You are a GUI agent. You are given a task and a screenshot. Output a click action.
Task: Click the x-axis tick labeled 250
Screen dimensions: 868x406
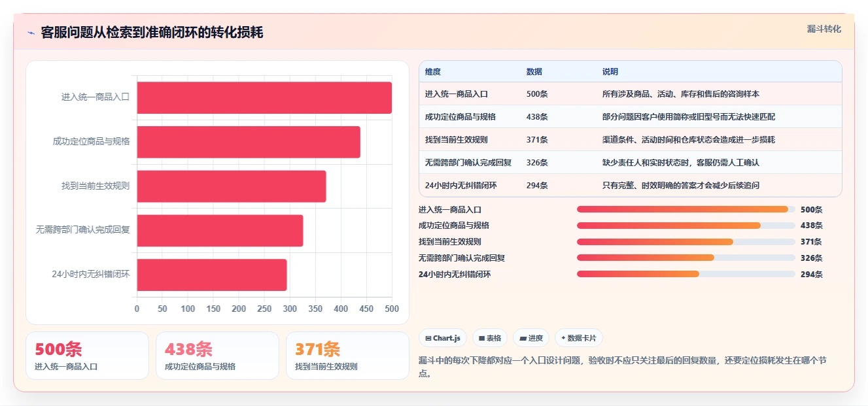264,309
